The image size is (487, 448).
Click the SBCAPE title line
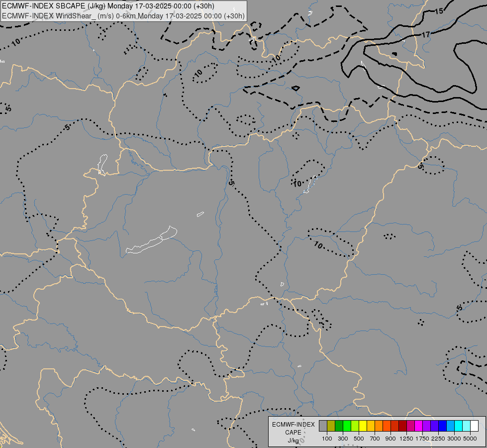108,6
